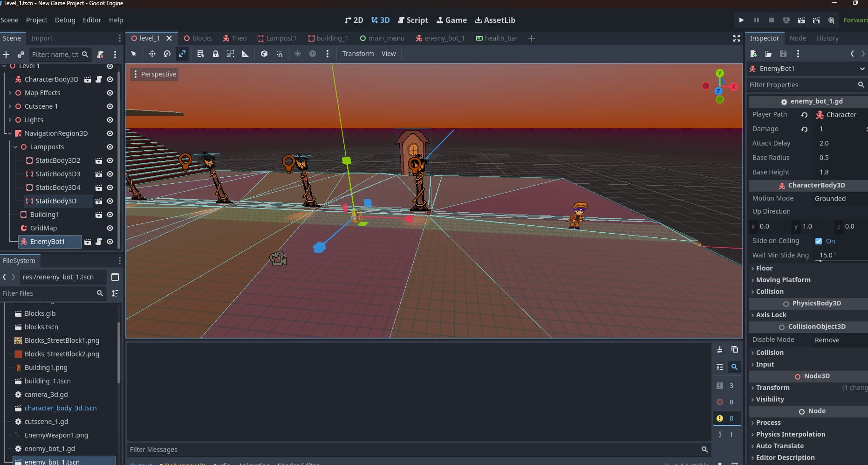Image resolution: width=868 pixels, height=465 pixels.
Task: Hide the Lights node visibility
Action: tap(110, 120)
